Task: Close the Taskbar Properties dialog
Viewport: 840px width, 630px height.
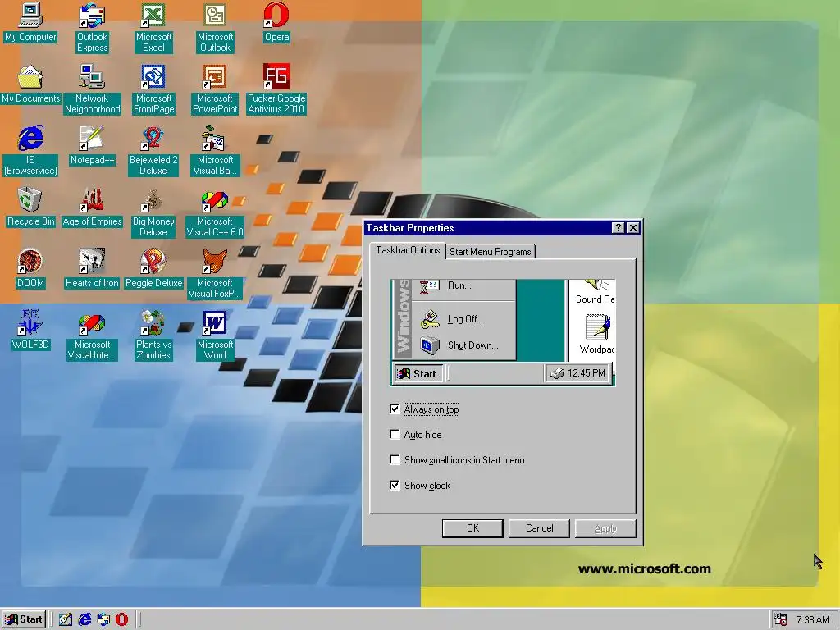Action: [x=632, y=228]
